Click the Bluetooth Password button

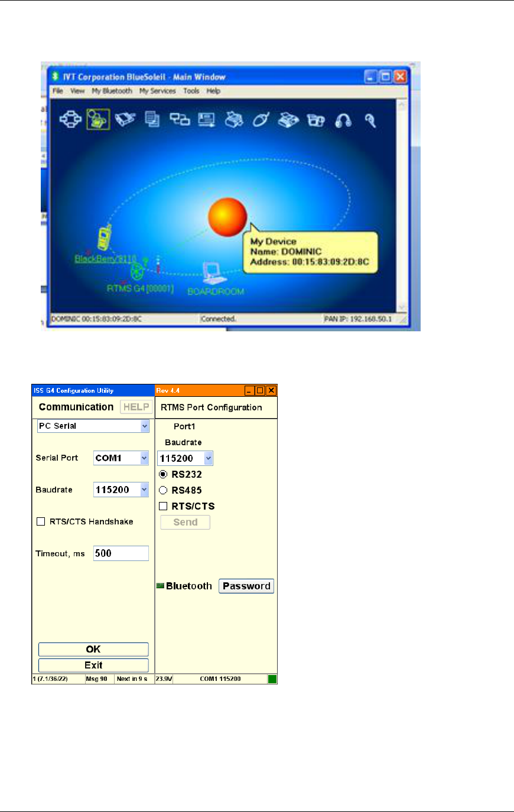(x=246, y=586)
